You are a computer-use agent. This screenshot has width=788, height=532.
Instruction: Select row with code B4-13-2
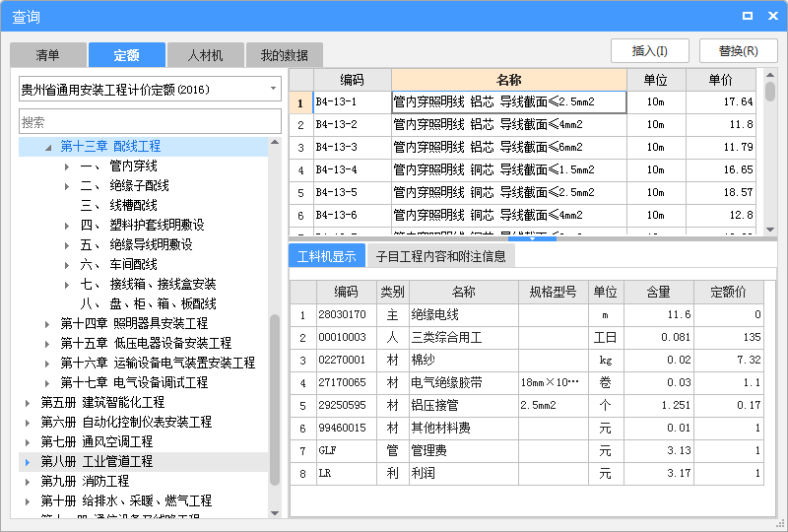[523, 124]
